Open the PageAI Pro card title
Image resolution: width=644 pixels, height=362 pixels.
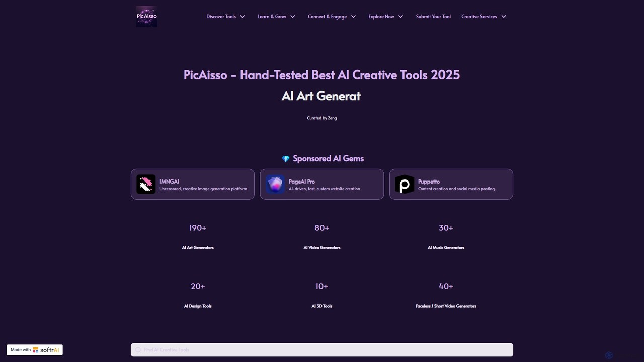click(302, 182)
